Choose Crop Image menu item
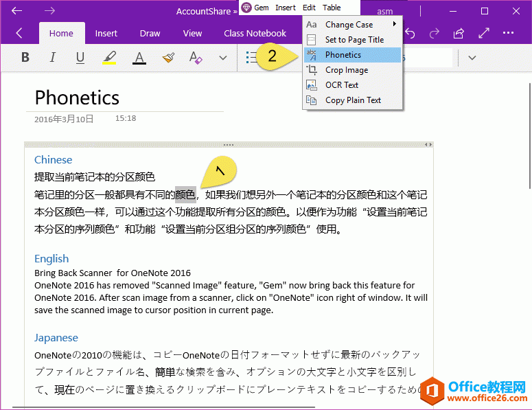532x410 pixels. point(352,70)
